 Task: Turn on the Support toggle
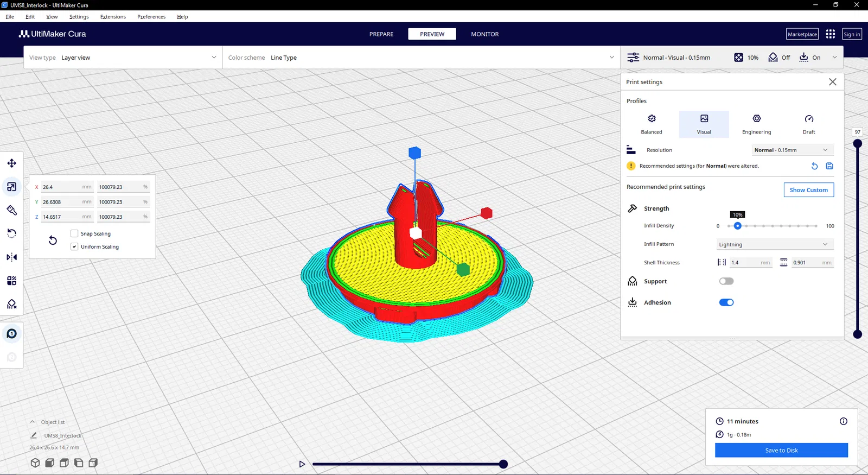pyautogui.click(x=726, y=281)
